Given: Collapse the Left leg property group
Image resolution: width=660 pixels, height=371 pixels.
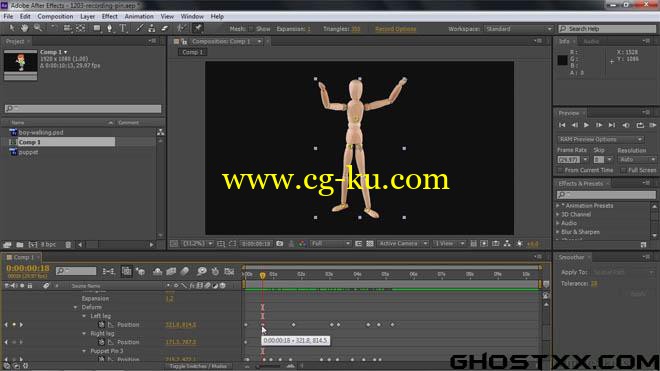Looking at the screenshot, I should coord(84,316).
